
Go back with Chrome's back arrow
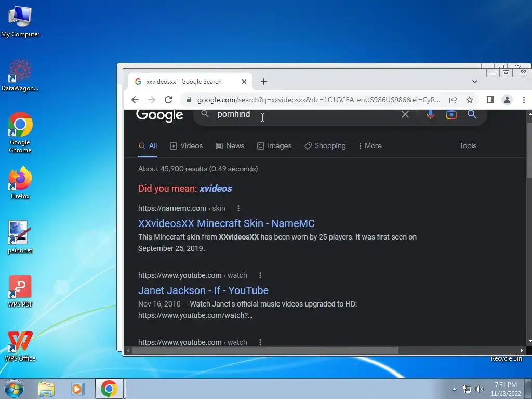(135, 100)
